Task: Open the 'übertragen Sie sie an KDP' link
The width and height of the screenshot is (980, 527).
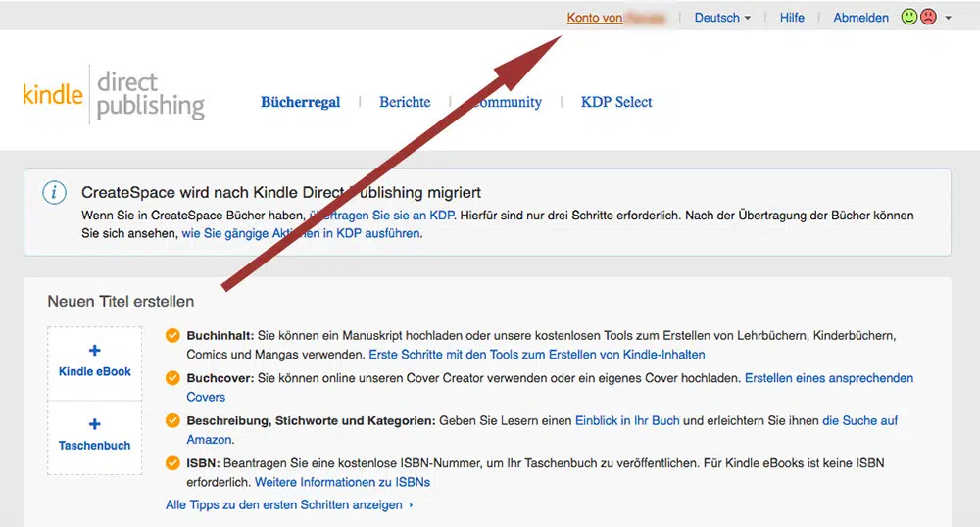Action: click(x=382, y=215)
